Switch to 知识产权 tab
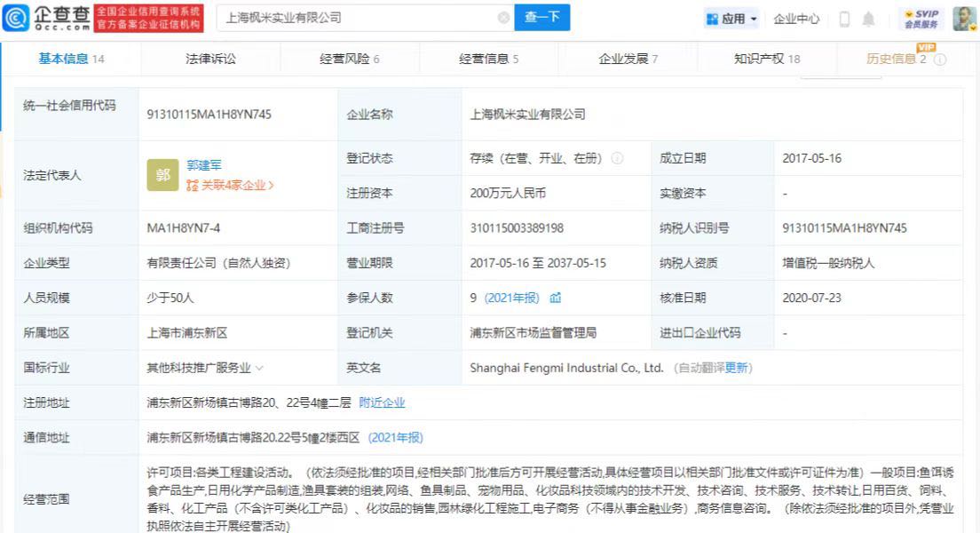Viewport: 980px width, 533px height. tap(767, 59)
